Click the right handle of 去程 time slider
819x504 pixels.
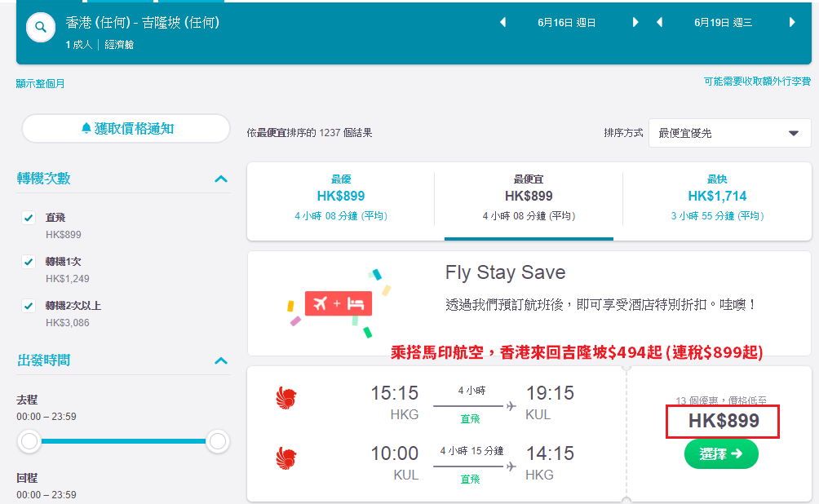(x=217, y=441)
